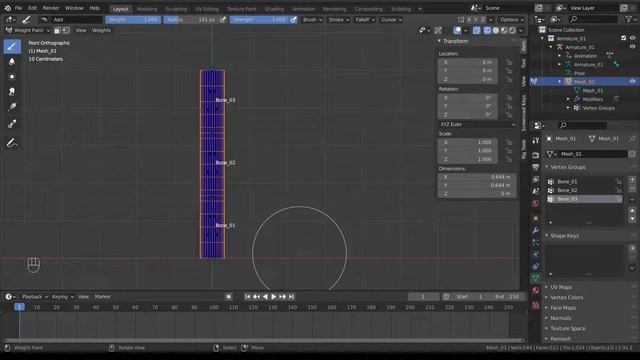
Task: Open the Output Properties printer tab
Action: (536, 167)
